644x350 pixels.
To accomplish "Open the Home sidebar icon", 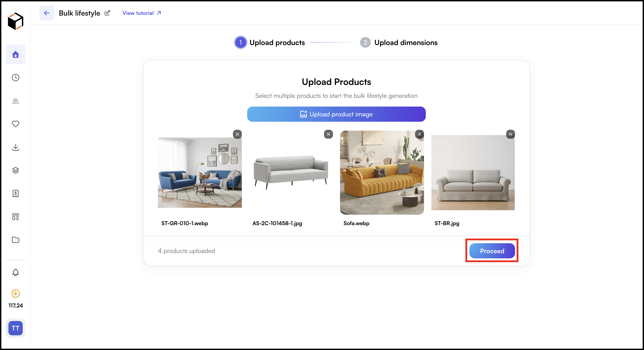I will [16, 54].
